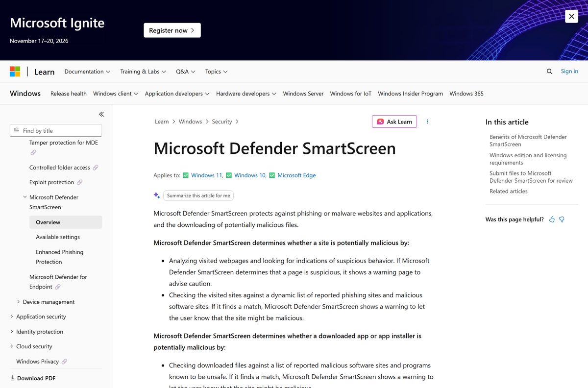
Task: Select Available settings in the sidebar
Action: pyautogui.click(x=58, y=237)
